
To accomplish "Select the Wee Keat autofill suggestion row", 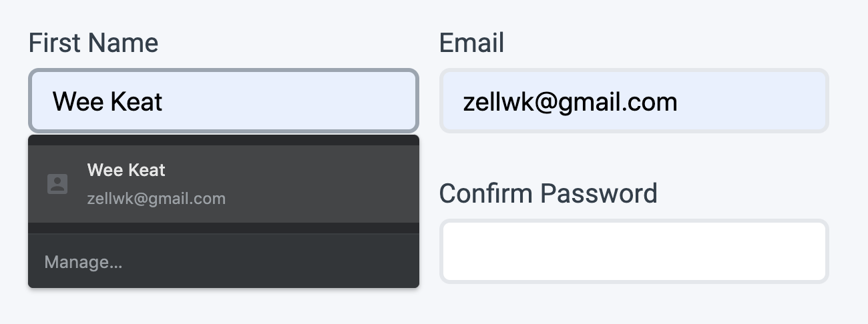I will tap(223, 184).
